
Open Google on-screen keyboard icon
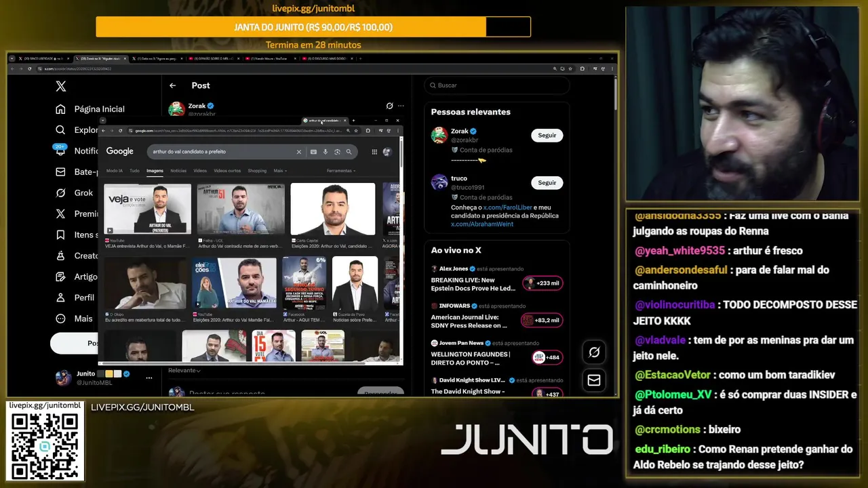313,152
